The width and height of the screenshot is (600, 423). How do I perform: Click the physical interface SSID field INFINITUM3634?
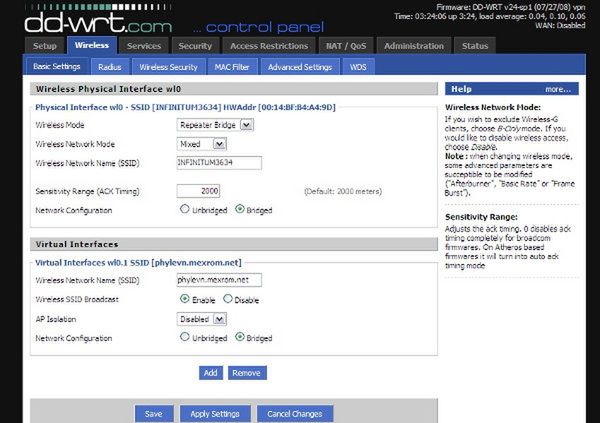[x=219, y=163]
